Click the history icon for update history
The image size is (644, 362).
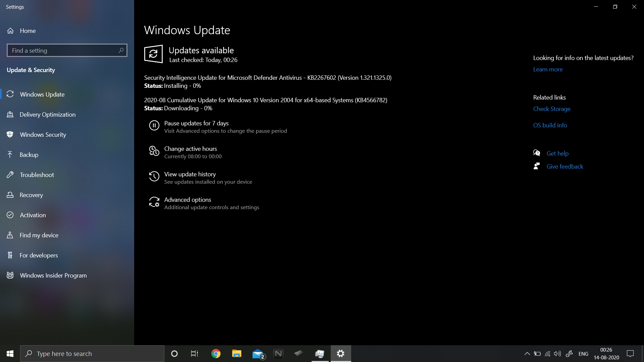(x=154, y=176)
